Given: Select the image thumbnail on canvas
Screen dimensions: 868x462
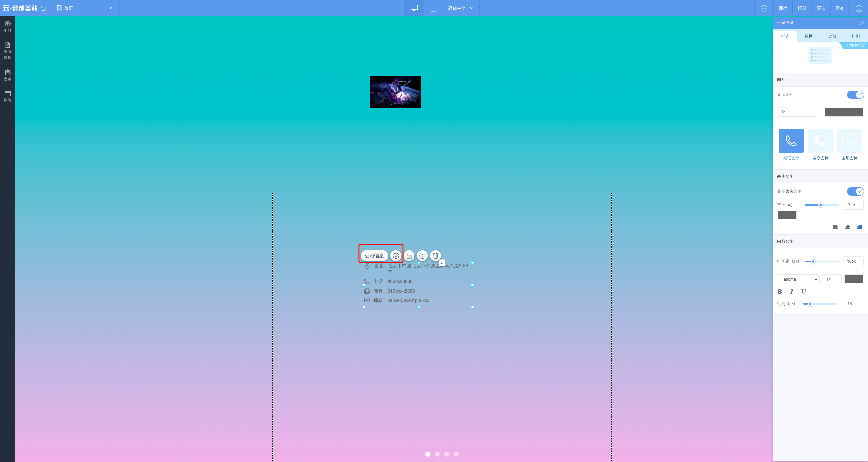Looking at the screenshot, I should [395, 92].
